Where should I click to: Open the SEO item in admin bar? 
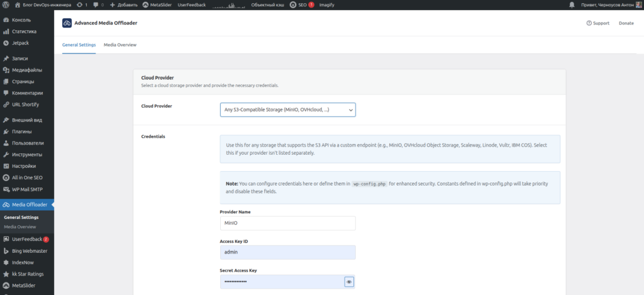(x=302, y=5)
